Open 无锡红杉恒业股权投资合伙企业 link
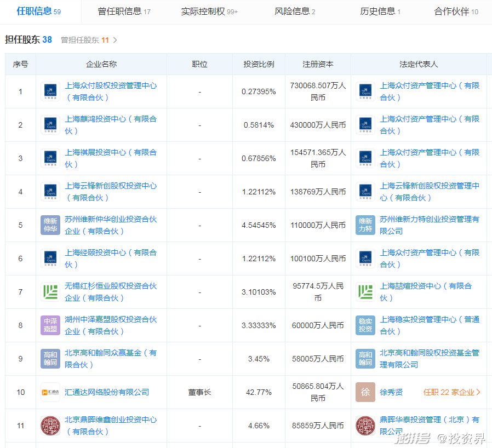Viewport: 492px width, 448px height. pos(111,292)
